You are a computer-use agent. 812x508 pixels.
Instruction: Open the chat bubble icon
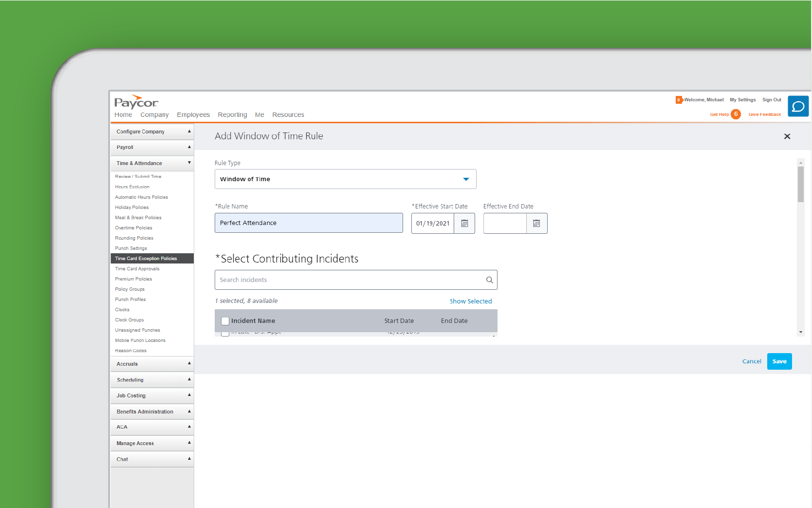pyautogui.click(x=798, y=106)
